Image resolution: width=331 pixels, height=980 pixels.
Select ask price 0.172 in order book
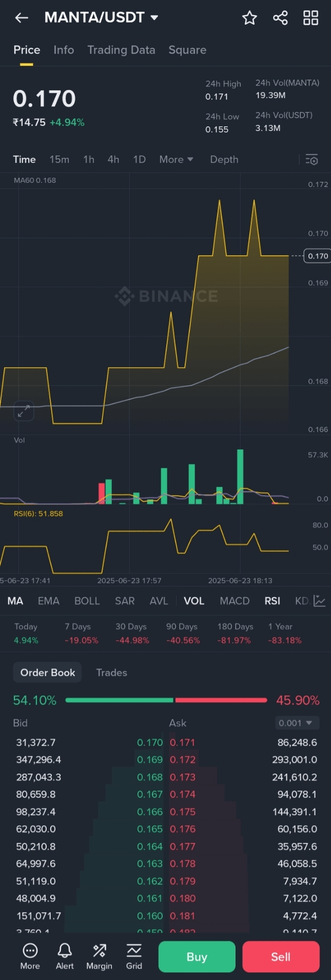coord(183,760)
